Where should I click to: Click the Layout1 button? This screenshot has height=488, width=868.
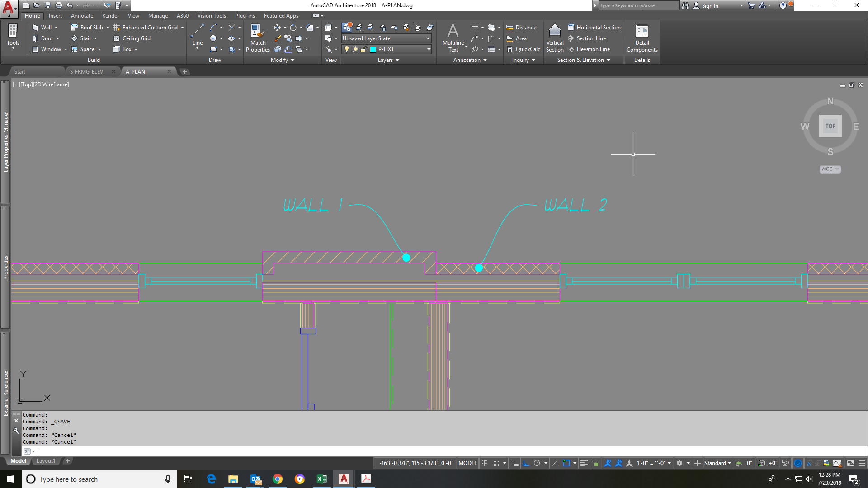(x=46, y=461)
